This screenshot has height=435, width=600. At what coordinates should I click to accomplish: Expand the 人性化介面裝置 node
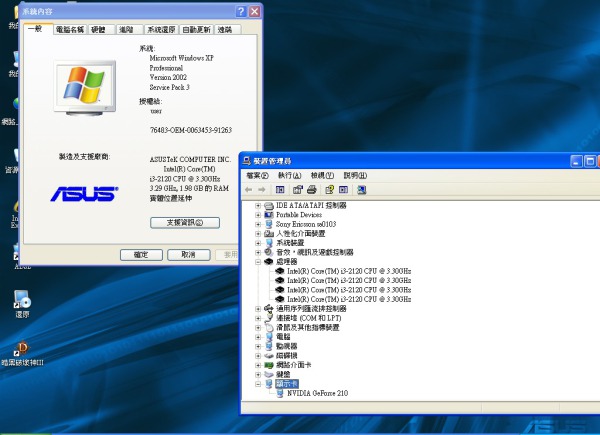click(258, 234)
